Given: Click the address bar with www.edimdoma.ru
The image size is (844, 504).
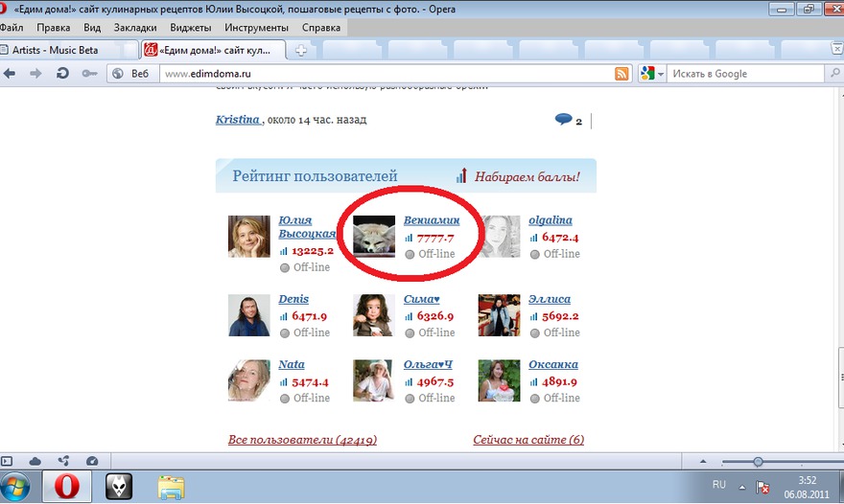Looking at the screenshot, I should [x=384, y=74].
